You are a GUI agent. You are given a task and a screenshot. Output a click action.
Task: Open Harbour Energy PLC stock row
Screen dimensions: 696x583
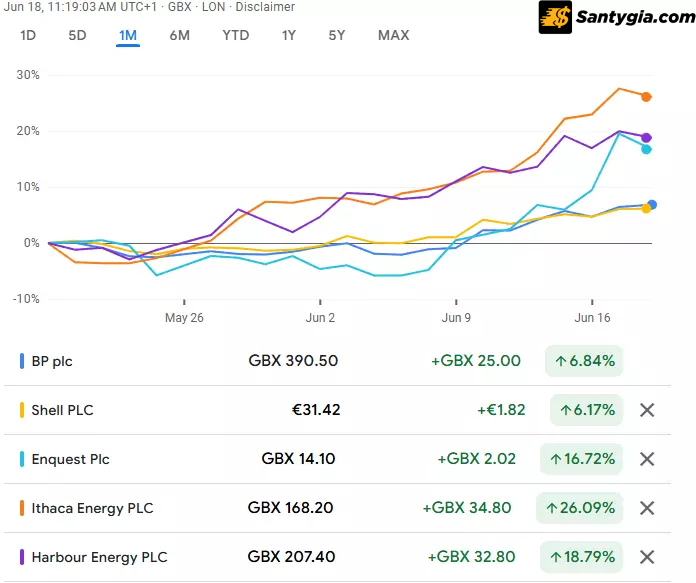click(x=337, y=557)
